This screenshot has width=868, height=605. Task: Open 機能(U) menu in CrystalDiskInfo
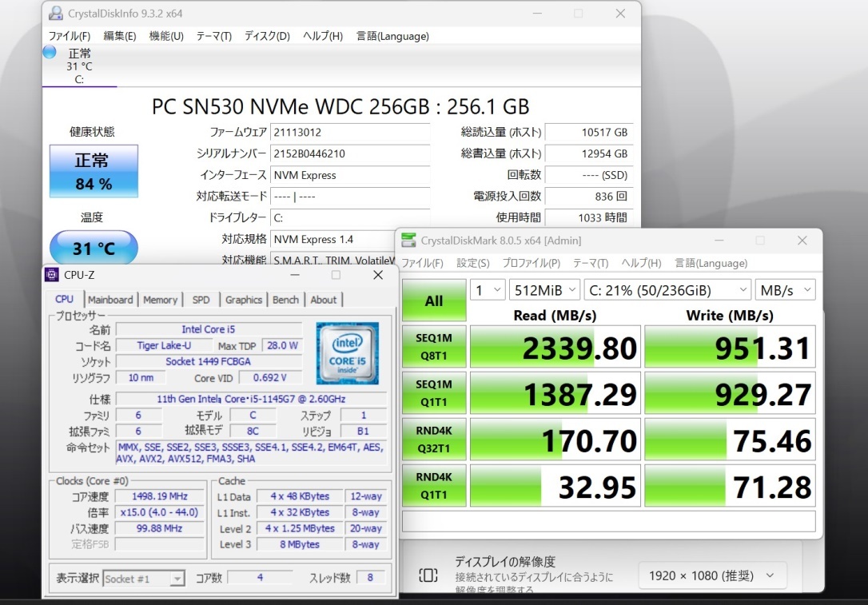166,36
